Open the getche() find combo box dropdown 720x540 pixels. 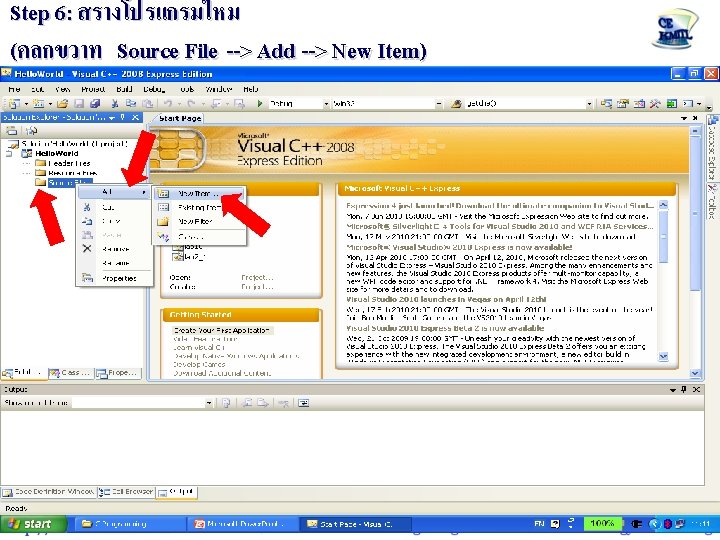click(x=589, y=104)
